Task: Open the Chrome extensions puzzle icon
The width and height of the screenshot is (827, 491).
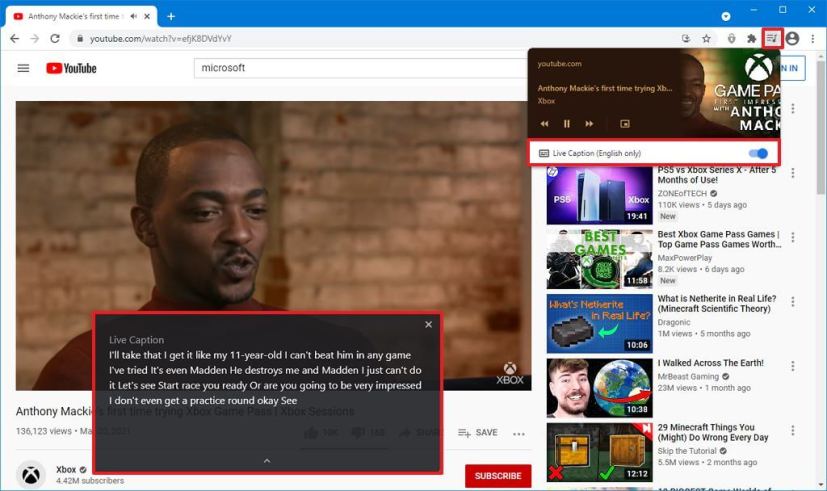Action: (x=751, y=38)
